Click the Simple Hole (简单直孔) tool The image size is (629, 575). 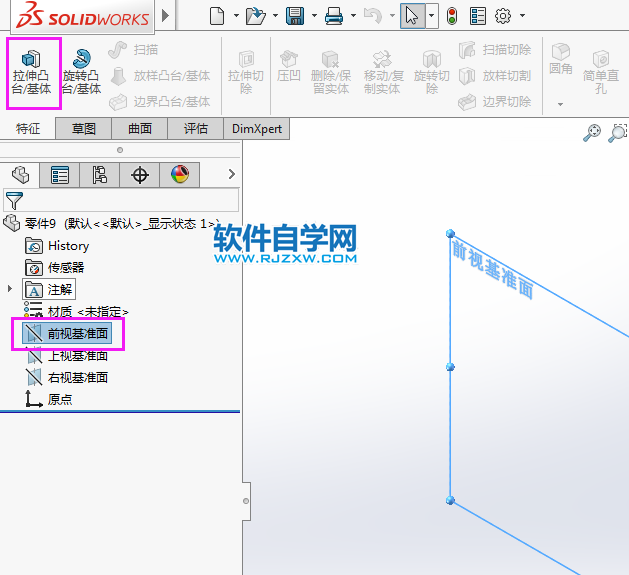click(601, 73)
